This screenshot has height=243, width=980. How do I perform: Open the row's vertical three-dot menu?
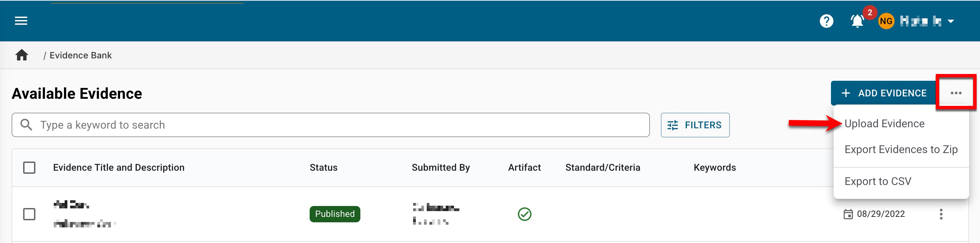click(x=941, y=214)
